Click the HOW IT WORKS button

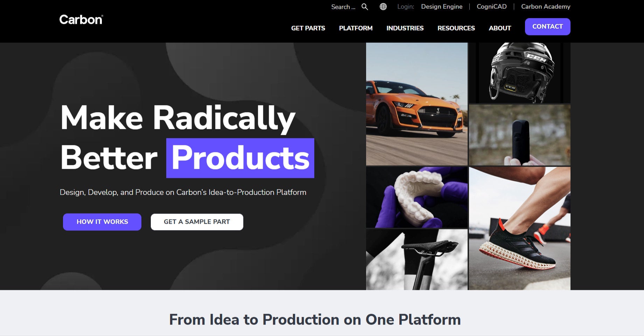[x=102, y=222]
